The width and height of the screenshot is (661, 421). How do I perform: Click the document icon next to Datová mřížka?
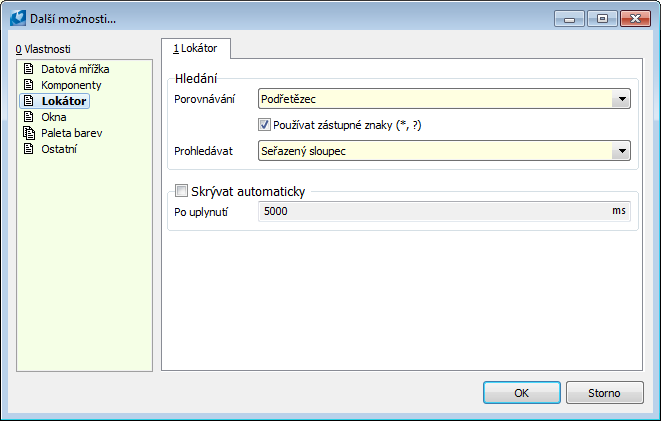click(28, 69)
